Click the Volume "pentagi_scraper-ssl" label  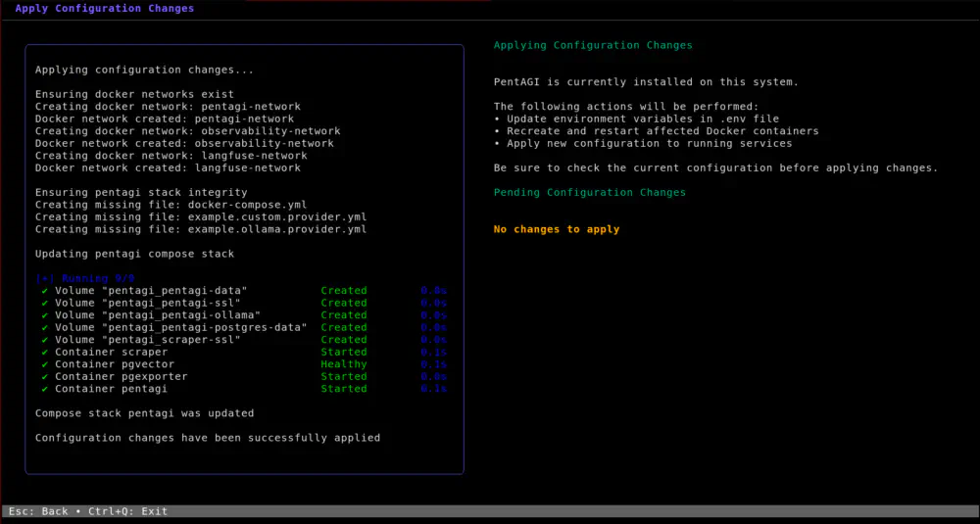(x=148, y=340)
